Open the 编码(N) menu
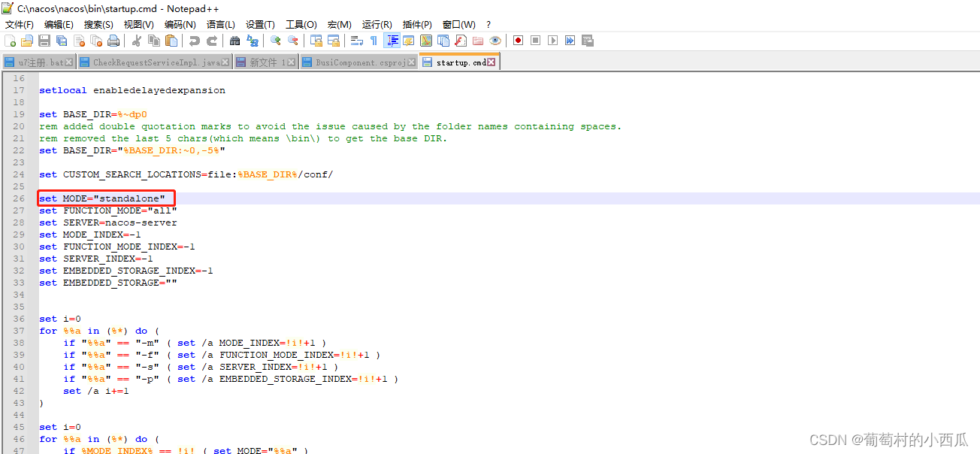 pyautogui.click(x=180, y=25)
